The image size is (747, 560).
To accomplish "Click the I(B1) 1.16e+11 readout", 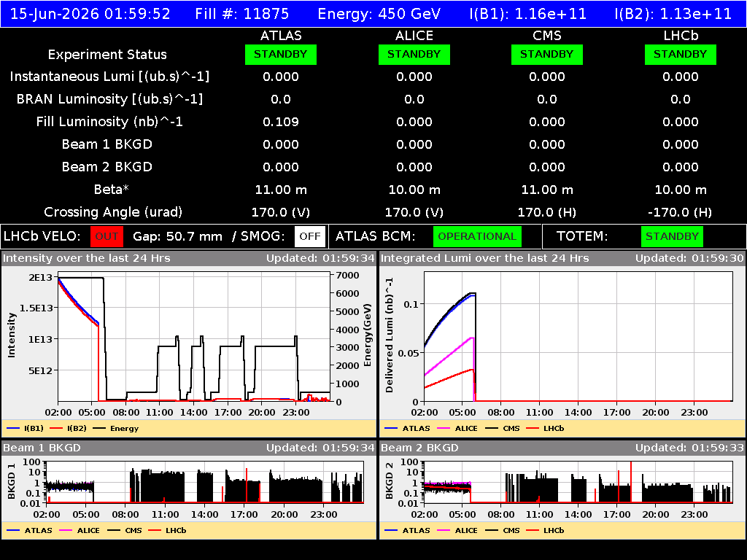I will point(528,14).
